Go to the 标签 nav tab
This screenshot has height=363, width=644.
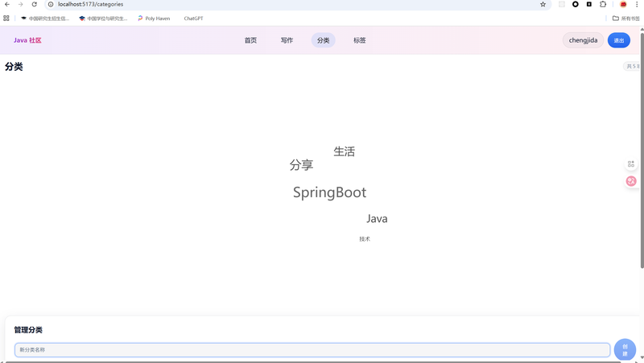359,40
